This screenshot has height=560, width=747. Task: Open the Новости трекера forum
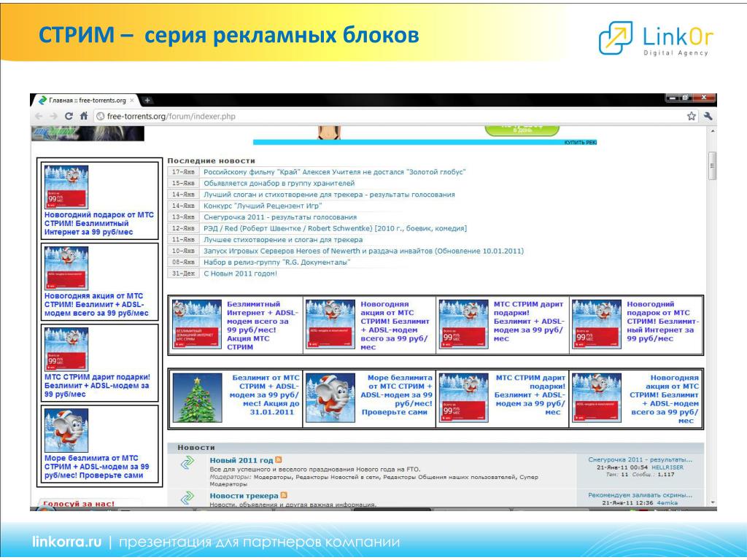[244, 496]
